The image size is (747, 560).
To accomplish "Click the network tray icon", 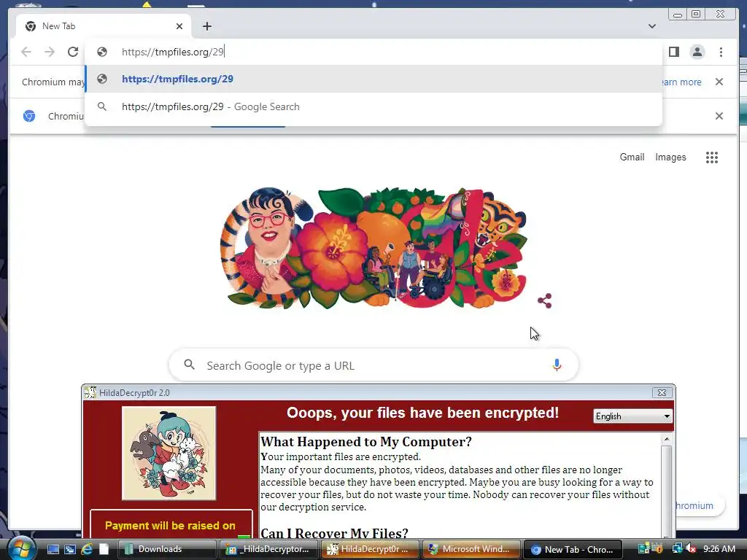I will click(x=677, y=548).
